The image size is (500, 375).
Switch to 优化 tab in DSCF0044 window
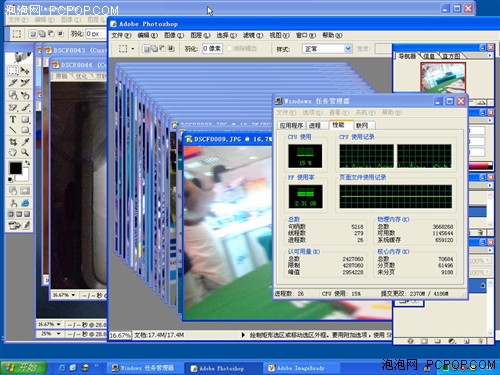[81, 76]
